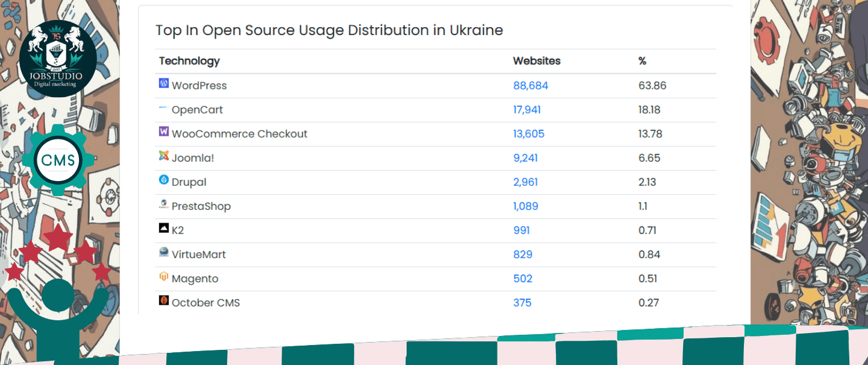Open the 829 VirtueMart websites link

click(523, 255)
